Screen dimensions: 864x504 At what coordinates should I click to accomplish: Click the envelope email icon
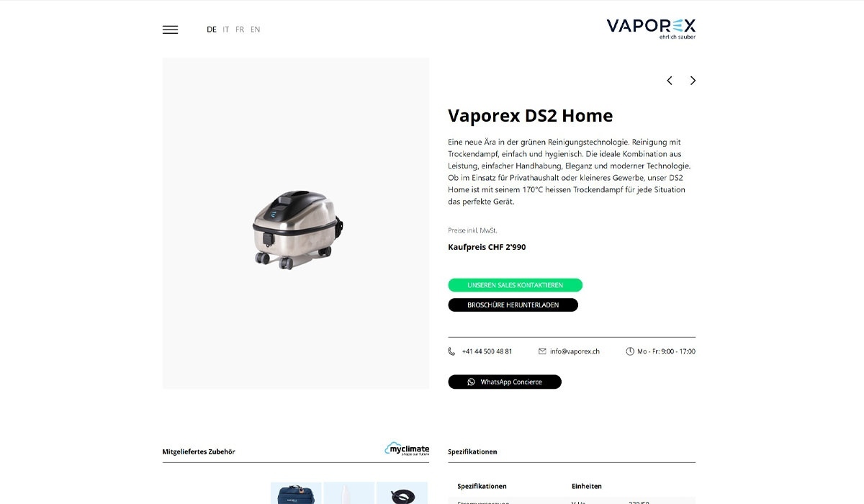tap(542, 351)
